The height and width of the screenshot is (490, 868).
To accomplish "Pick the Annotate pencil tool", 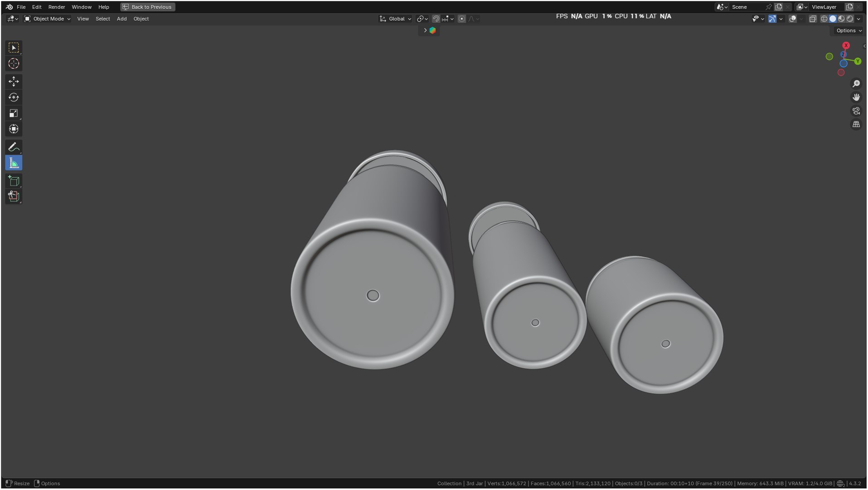I will point(14,147).
